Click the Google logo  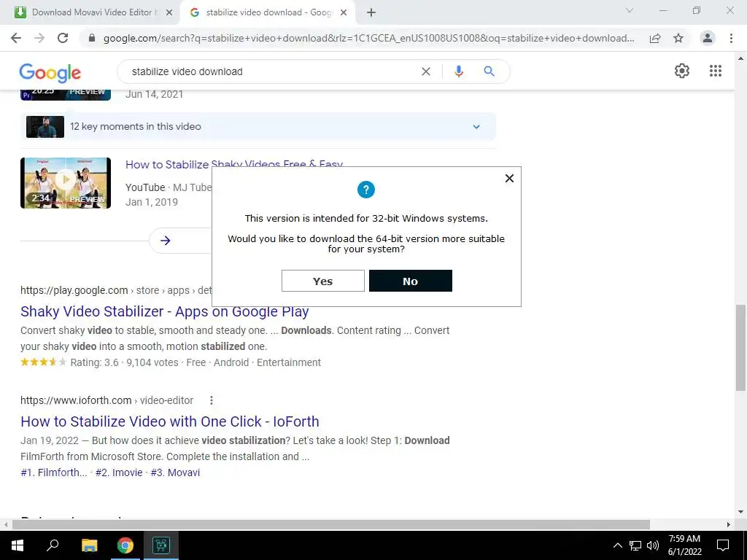coord(50,72)
